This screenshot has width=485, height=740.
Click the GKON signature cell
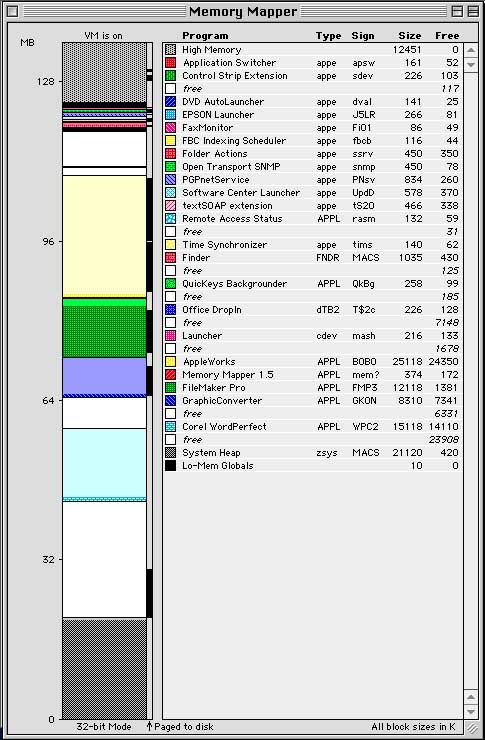[x=364, y=401]
